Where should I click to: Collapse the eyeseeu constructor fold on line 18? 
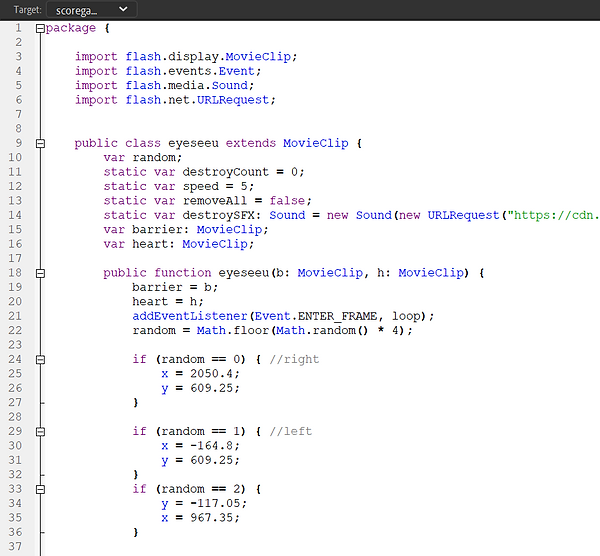pyautogui.click(x=40, y=273)
